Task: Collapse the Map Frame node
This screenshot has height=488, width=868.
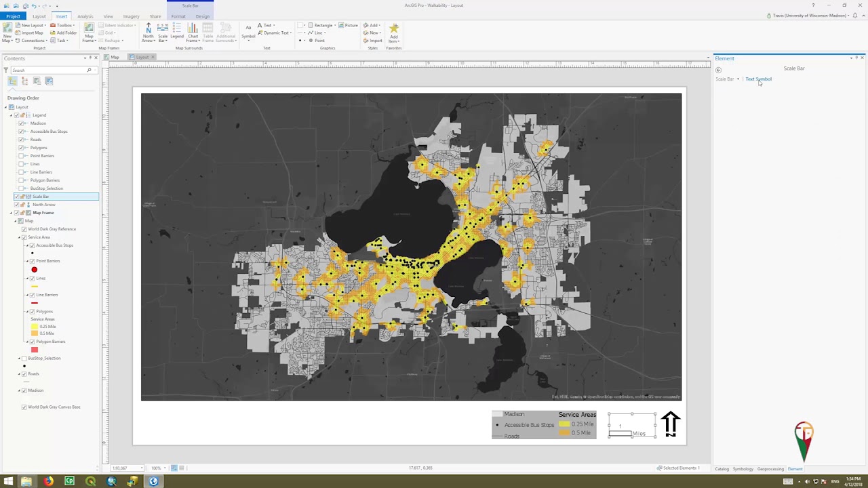Action: (x=12, y=213)
